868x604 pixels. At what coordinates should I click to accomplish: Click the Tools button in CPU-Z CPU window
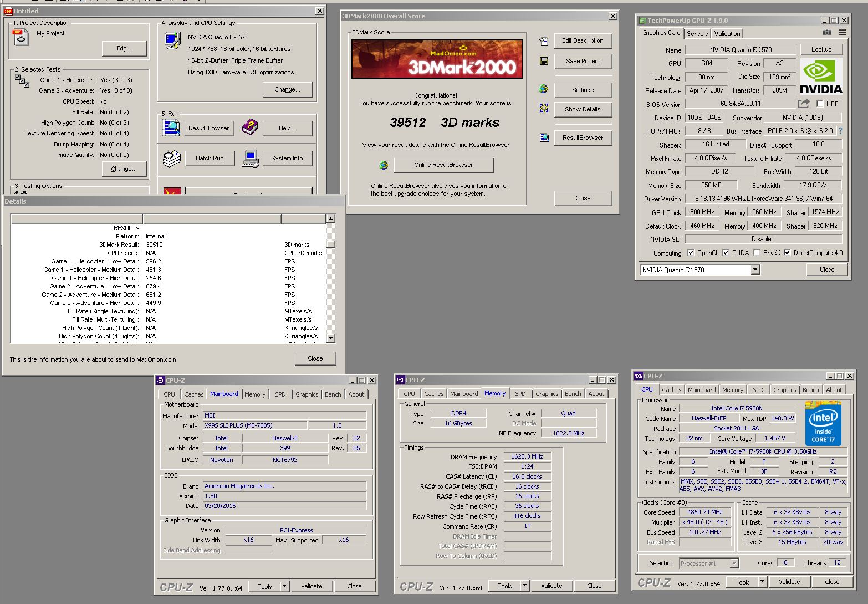(742, 582)
